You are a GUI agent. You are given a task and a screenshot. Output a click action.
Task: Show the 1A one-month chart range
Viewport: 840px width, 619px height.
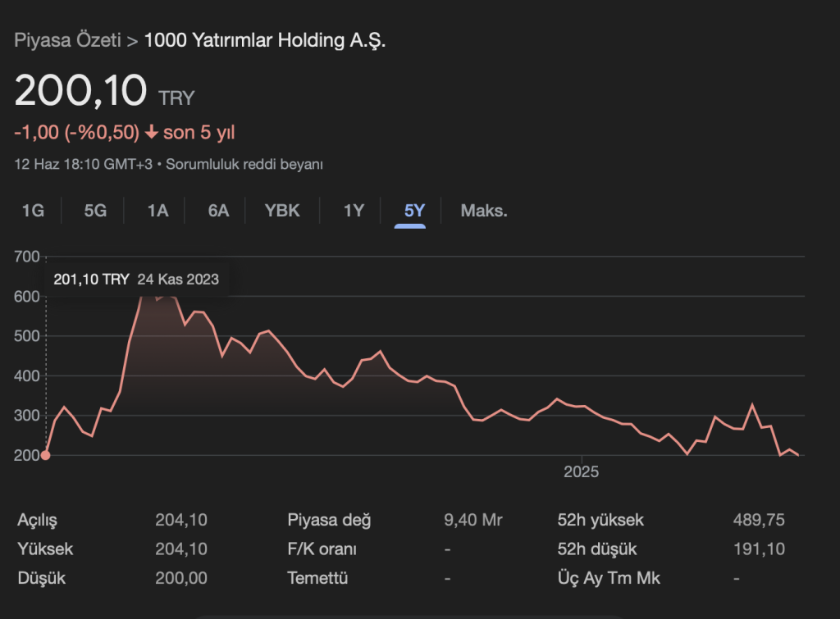click(157, 211)
